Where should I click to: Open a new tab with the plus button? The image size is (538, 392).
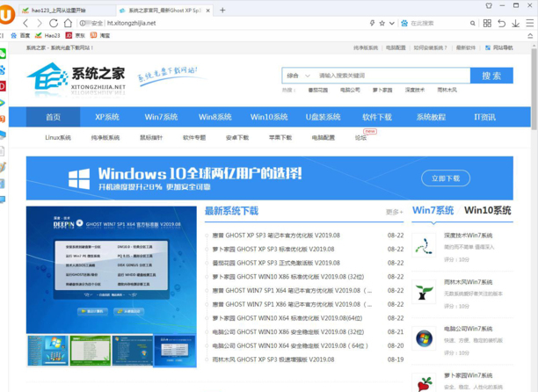[222, 11]
